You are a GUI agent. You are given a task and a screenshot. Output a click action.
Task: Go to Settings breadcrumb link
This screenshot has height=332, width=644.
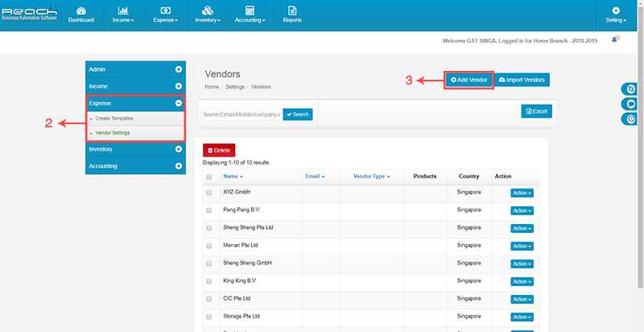point(235,87)
